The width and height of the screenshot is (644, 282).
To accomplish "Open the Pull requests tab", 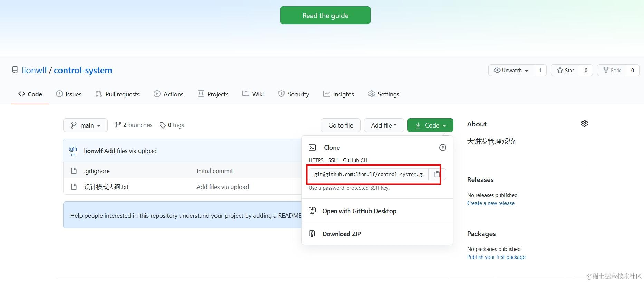I will 117,94.
